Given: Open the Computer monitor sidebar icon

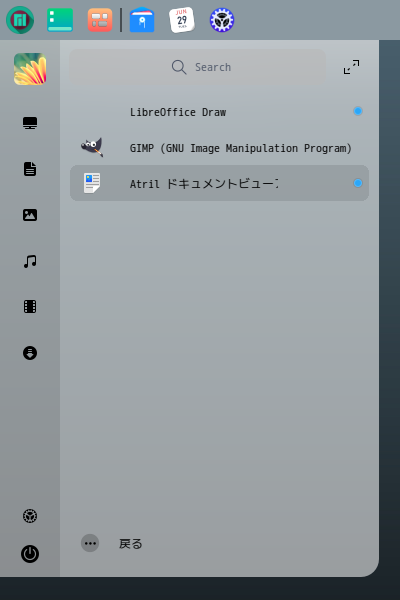Looking at the screenshot, I should pyautogui.click(x=30, y=123).
